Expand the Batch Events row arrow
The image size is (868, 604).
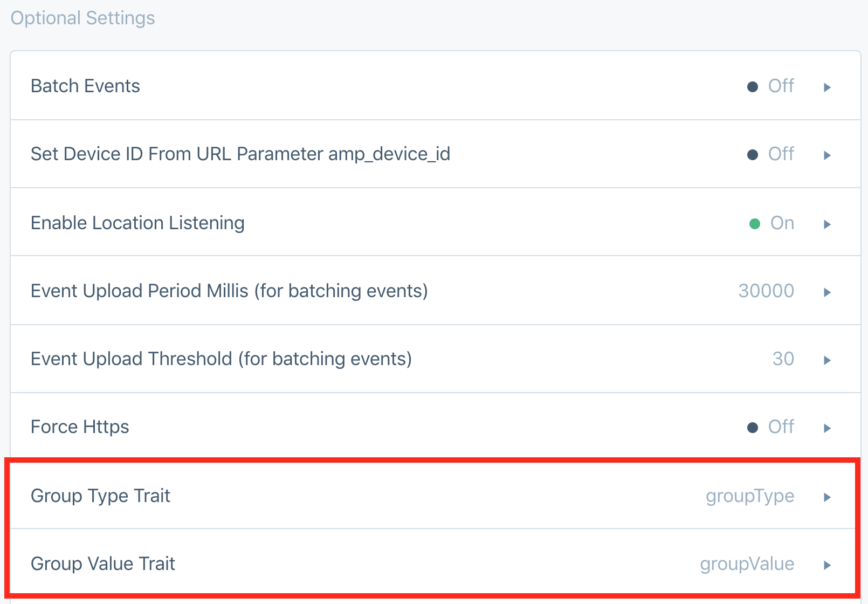pos(827,87)
